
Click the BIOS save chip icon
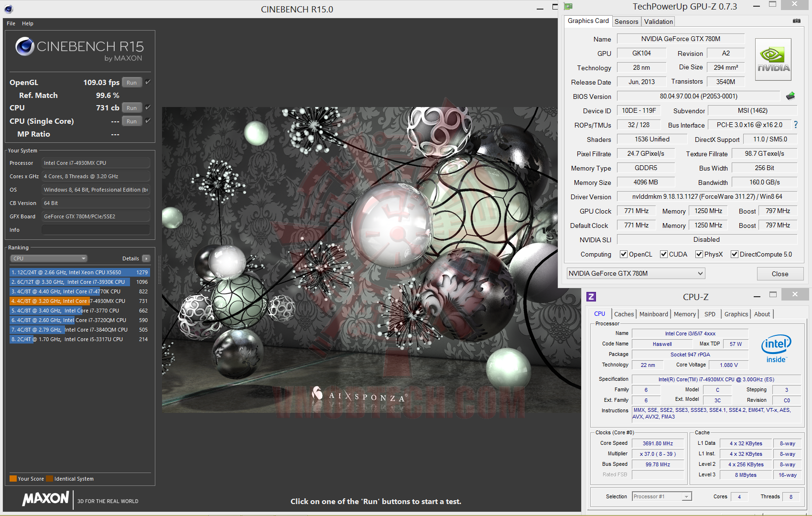(790, 96)
